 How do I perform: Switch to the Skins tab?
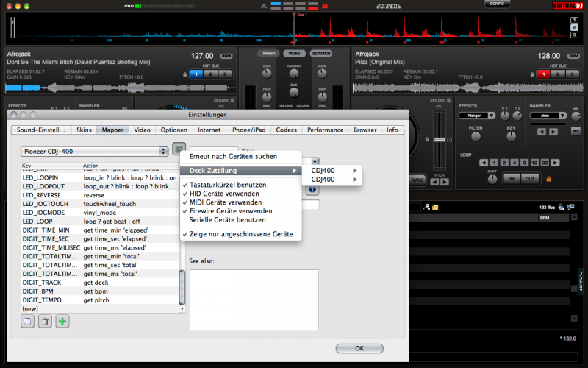(x=84, y=130)
